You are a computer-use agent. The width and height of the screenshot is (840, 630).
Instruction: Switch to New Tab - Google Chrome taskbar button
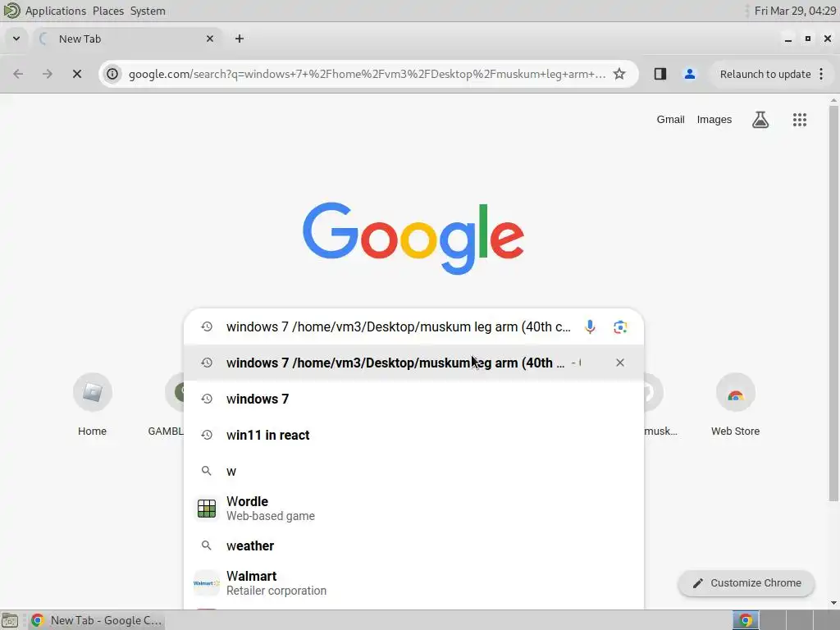coord(97,620)
